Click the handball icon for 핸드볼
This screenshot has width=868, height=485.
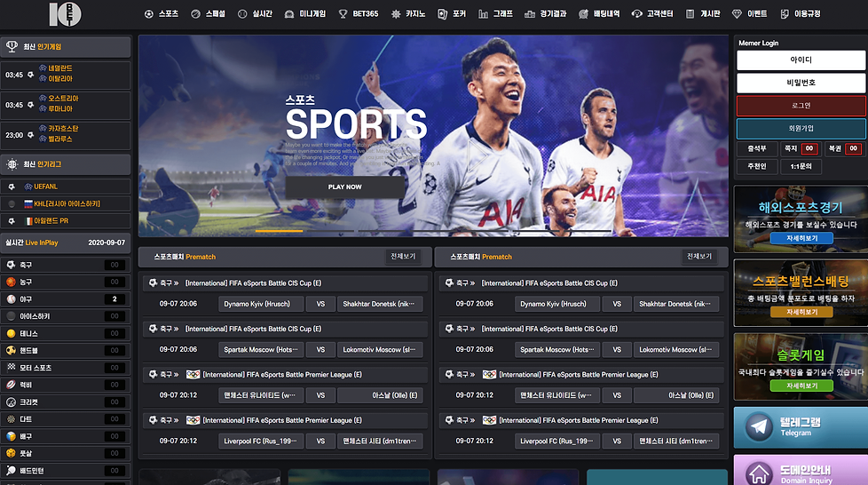[11, 350]
